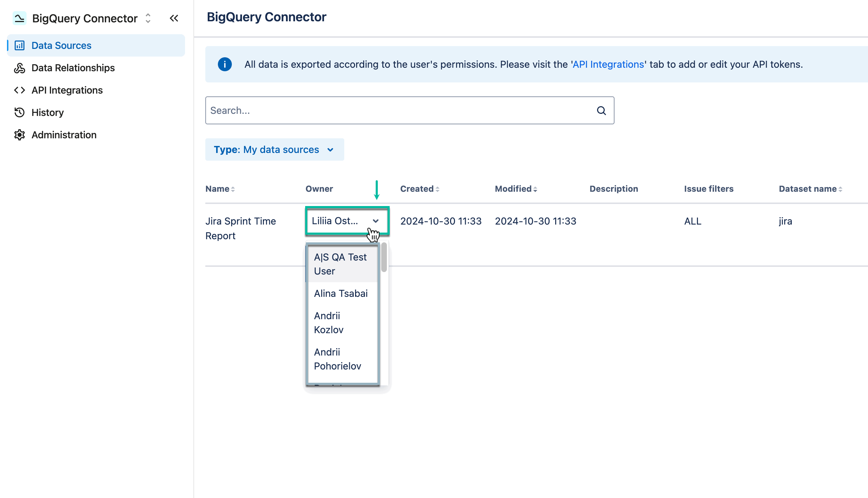868x498 pixels.
Task: Click the BigQuery Connector app logo icon
Action: pyautogui.click(x=20, y=18)
